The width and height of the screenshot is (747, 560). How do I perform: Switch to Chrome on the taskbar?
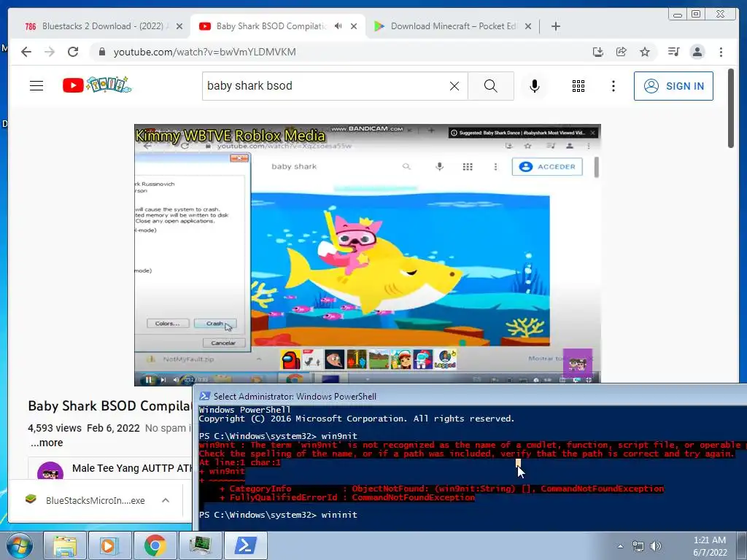coord(155,545)
